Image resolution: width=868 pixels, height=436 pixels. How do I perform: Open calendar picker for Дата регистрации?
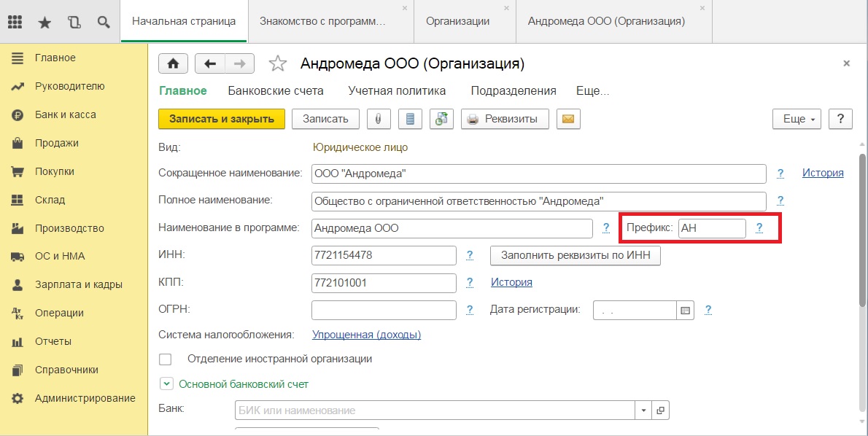tap(686, 311)
